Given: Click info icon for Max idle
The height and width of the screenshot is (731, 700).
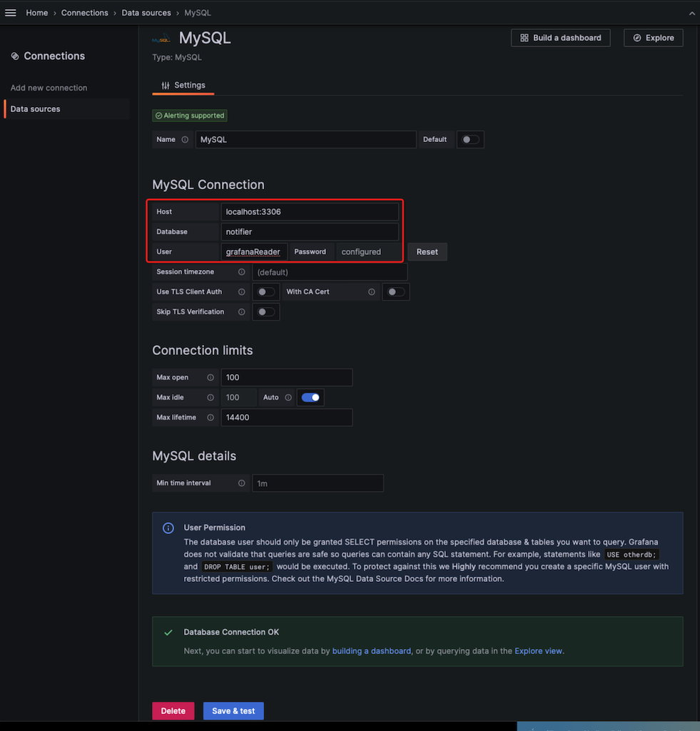Looking at the screenshot, I should click(210, 398).
